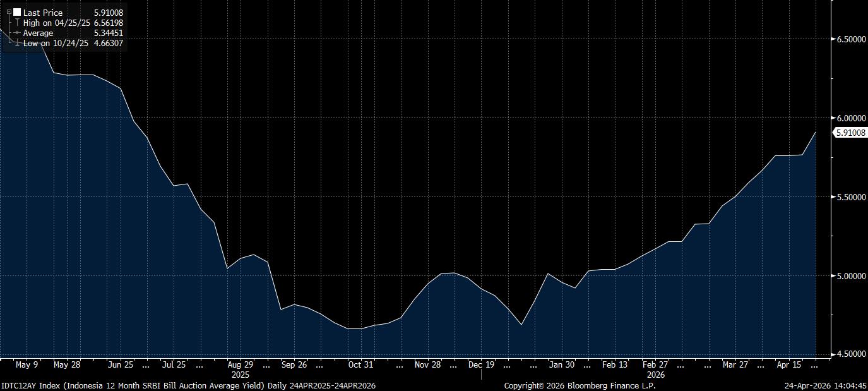Viewport: 868px width, 391px height.
Task: Click the Apr 15 date on x-axis
Action: pos(787,364)
